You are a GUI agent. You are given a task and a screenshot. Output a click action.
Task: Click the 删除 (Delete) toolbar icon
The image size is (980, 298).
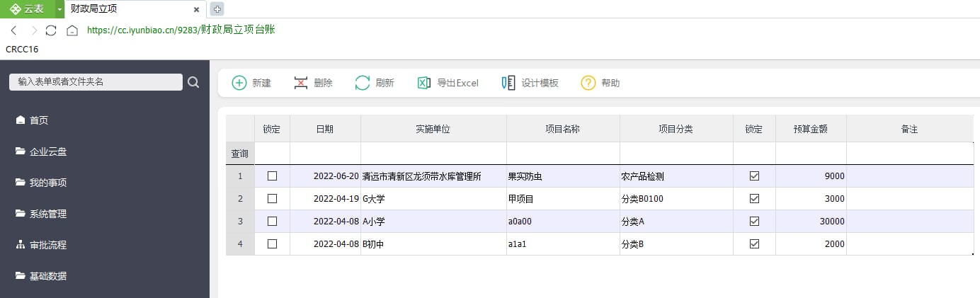click(301, 83)
